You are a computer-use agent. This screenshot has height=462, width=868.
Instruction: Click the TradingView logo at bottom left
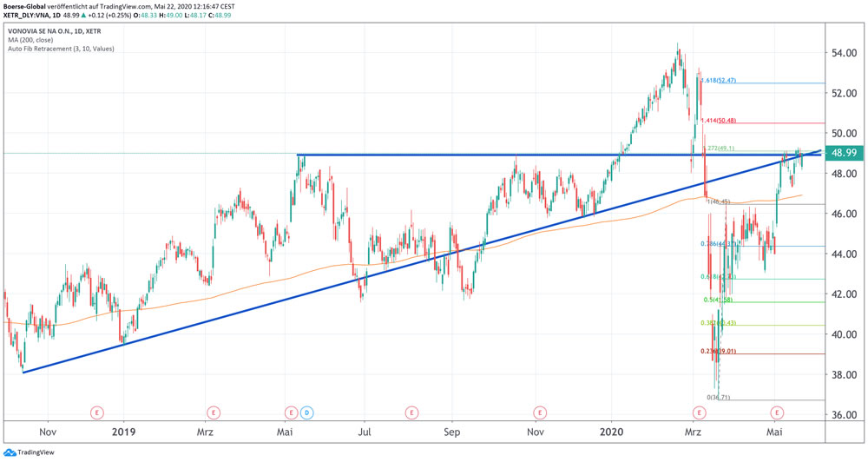tap(29, 452)
